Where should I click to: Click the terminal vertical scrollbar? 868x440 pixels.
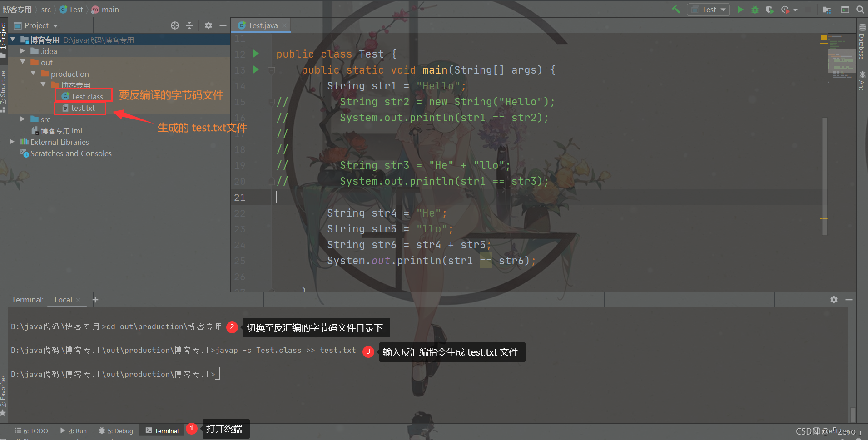click(x=853, y=415)
